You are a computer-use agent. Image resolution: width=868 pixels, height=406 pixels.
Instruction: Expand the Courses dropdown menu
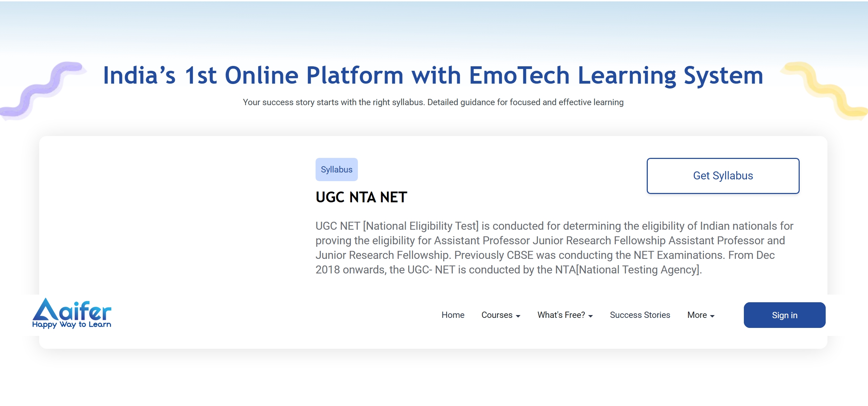tap(497, 315)
